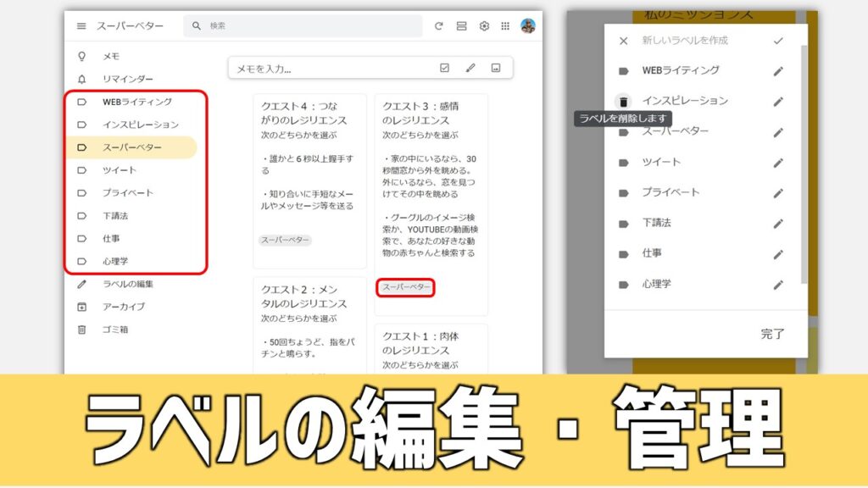Viewport: 868px width, 488px height.
Task: Click スーパーベター tag on クエスト4 note
Action: pos(285,240)
